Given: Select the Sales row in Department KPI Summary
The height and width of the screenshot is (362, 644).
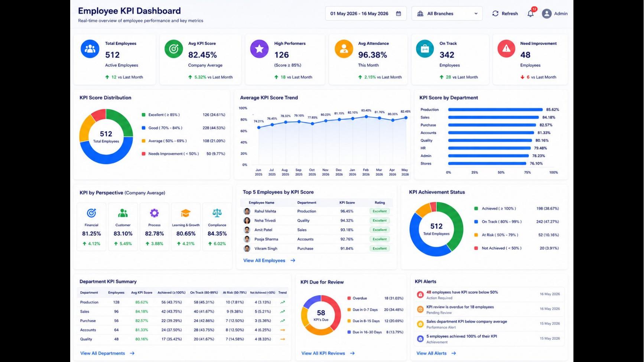Looking at the screenshot, I should pyautogui.click(x=183, y=312).
